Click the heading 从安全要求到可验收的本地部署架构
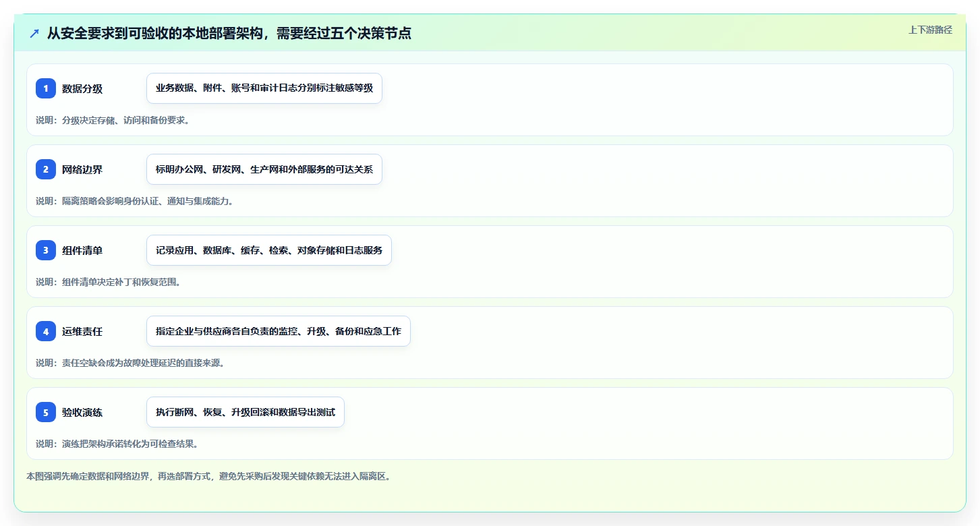The image size is (980, 526). coord(229,33)
